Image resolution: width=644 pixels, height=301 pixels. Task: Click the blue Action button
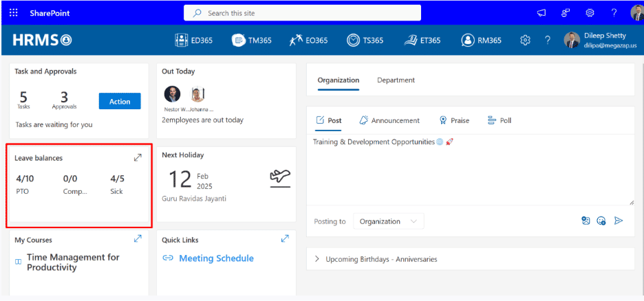pos(120,101)
